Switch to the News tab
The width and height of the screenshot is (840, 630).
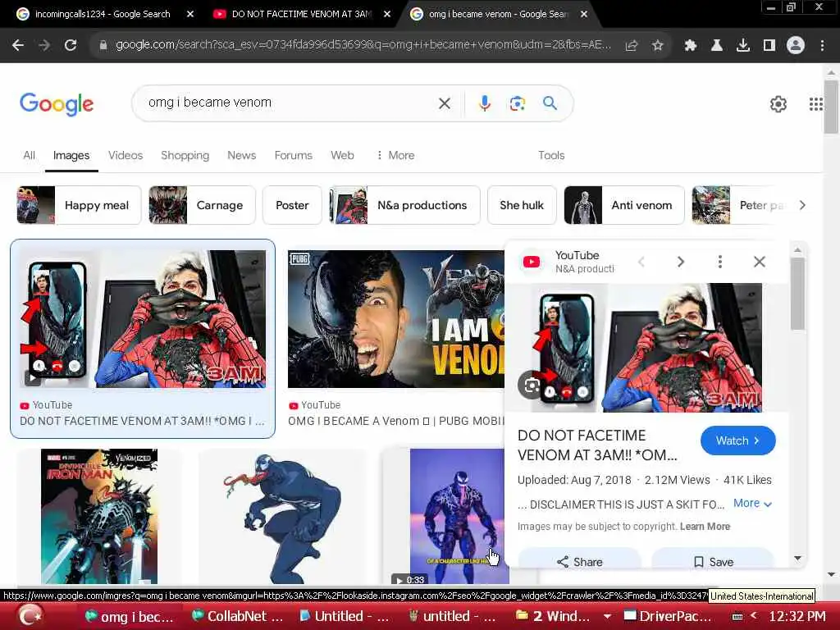pos(242,155)
